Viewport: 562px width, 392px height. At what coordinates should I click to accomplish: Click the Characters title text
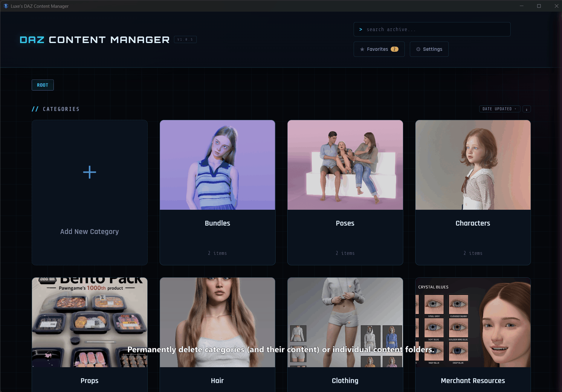click(473, 223)
